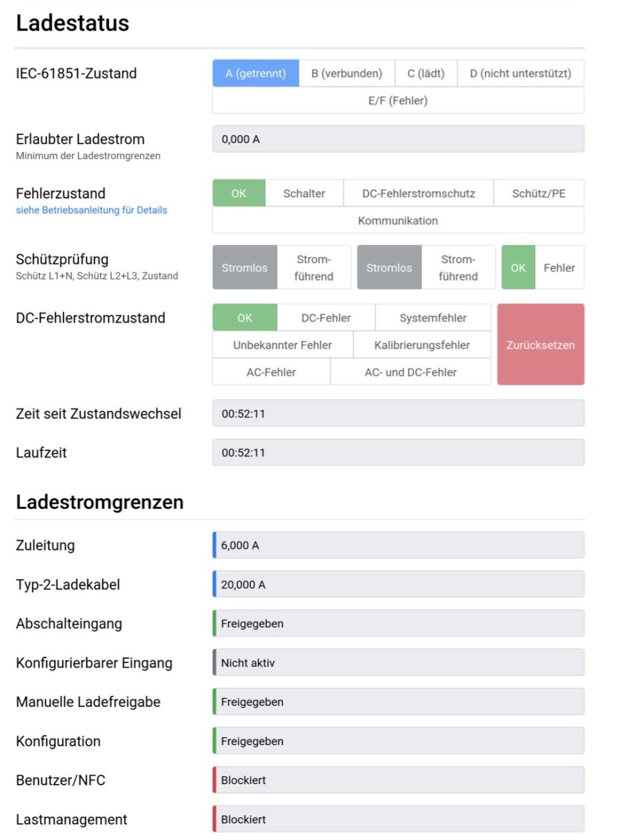The image size is (620, 840).
Task: Click the Zuleitung 6,000 A field
Action: [x=397, y=545]
